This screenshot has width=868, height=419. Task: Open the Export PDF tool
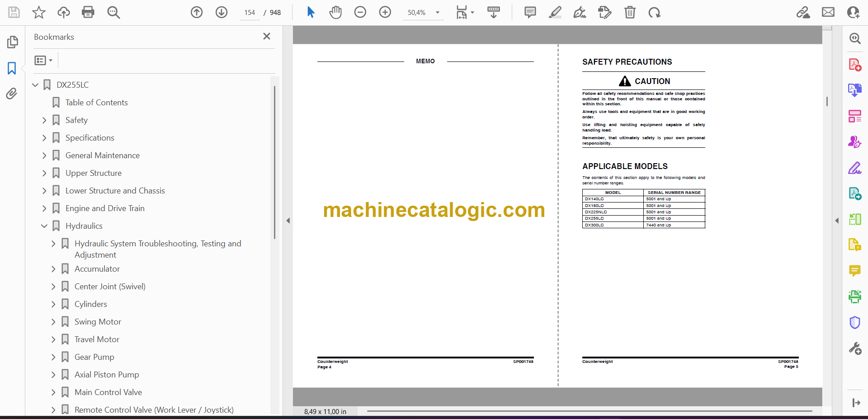[855, 90]
